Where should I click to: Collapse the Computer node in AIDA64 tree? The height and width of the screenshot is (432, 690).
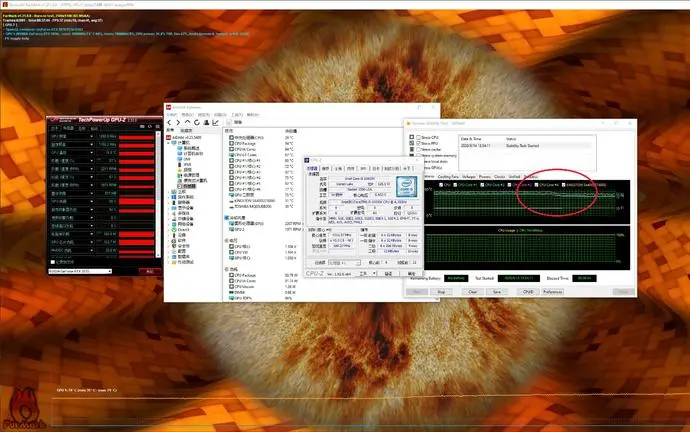[169, 143]
